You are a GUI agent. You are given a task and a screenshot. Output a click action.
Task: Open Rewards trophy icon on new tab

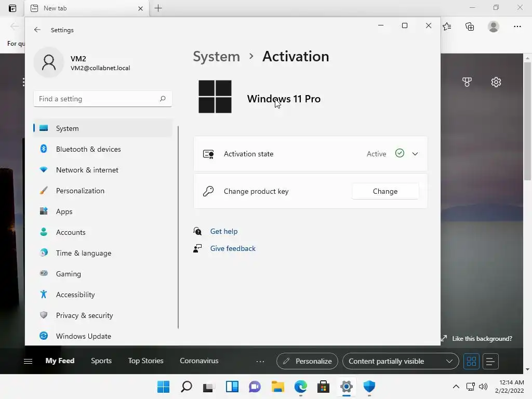click(x=467, y=82)
